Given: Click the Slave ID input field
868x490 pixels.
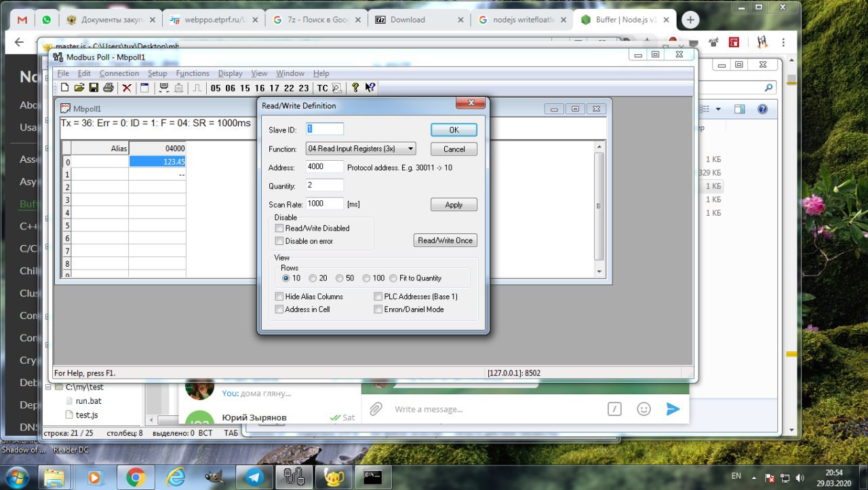Looking at the screenshot, I should click(325, 129).
